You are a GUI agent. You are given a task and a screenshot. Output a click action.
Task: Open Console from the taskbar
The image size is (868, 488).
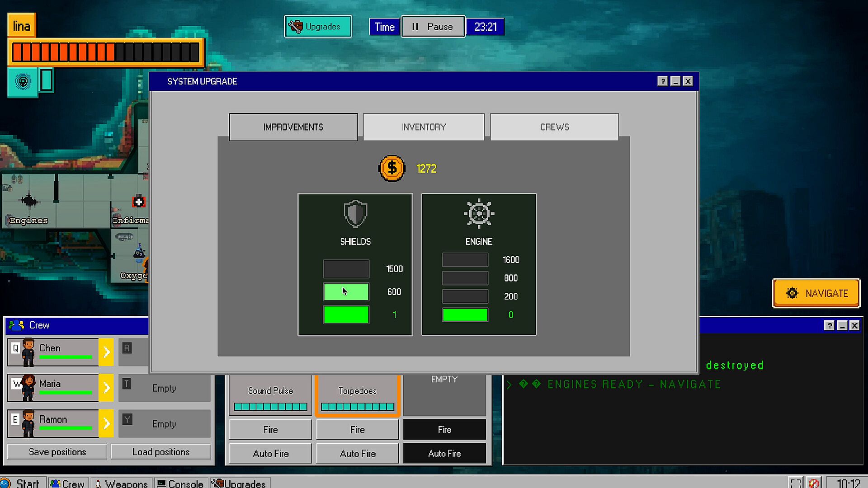tap(180, 483)
